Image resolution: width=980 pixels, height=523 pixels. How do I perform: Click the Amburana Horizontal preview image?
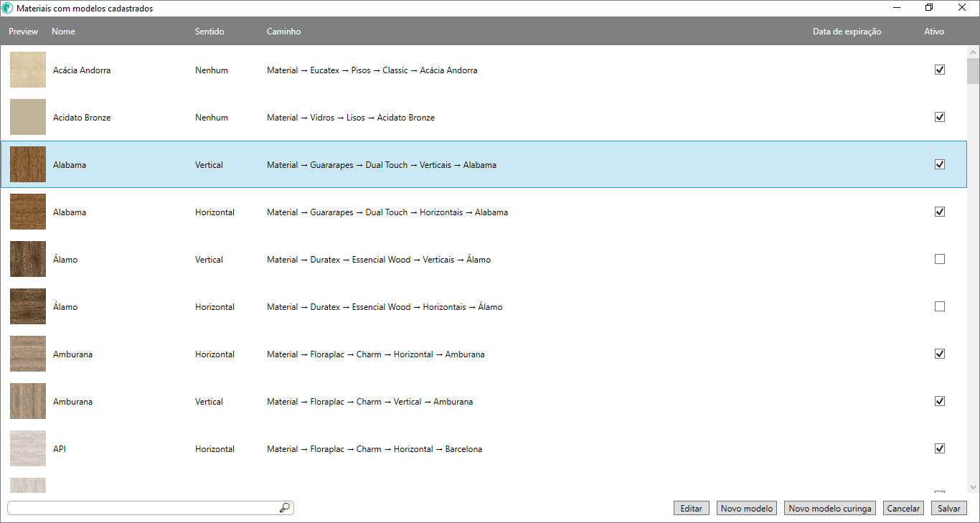(x=28, y=354)
